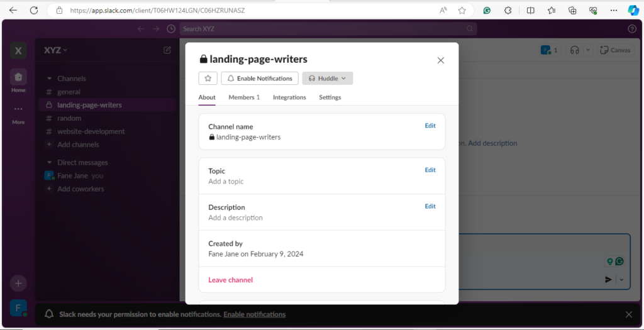Click the Home icon in sidebar

pyautogui.click(x=18, y=77)
